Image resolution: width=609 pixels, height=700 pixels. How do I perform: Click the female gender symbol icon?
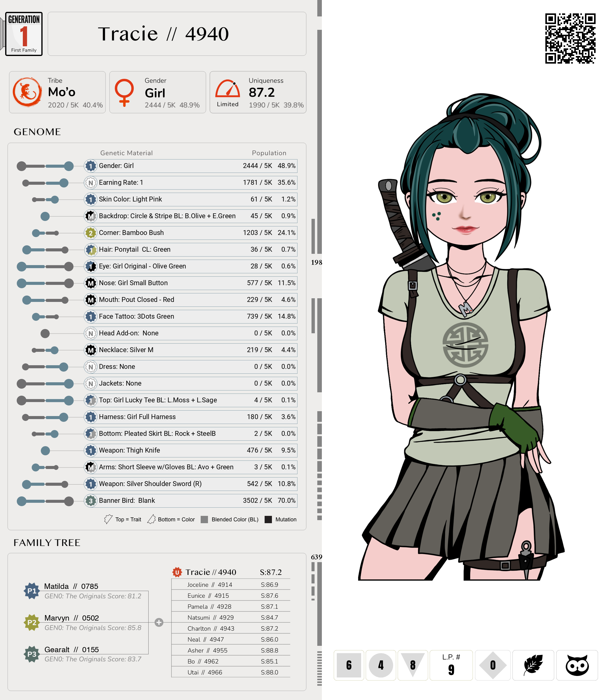pyautogui.click(x=124, y=93)
